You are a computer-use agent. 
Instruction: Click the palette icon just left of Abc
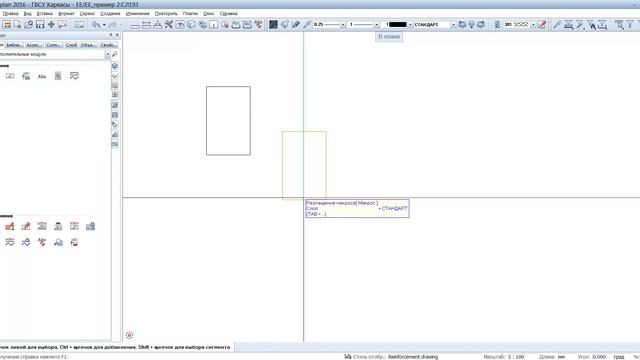26,76
